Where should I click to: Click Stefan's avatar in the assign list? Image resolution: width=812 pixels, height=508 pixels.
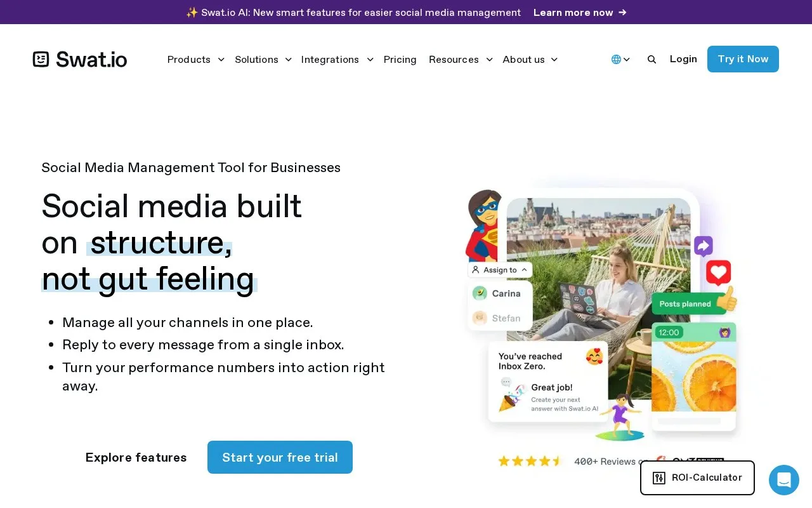click(x=480, y=318)
